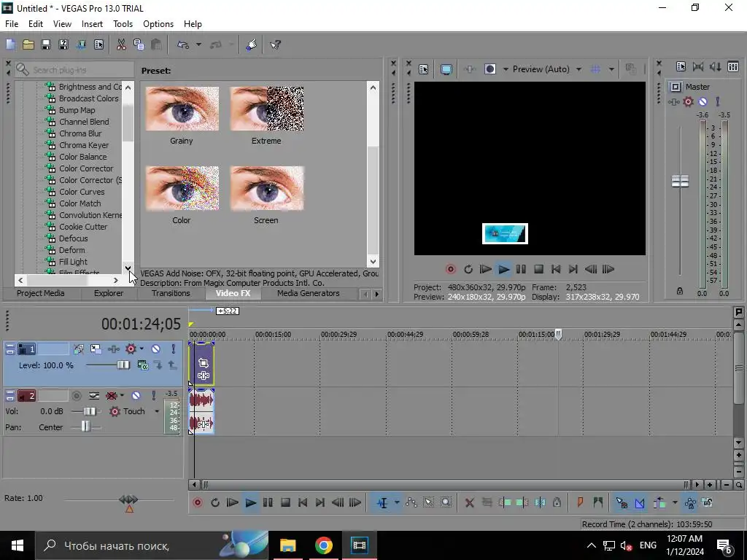Open the Options menu

coord(158,24)
